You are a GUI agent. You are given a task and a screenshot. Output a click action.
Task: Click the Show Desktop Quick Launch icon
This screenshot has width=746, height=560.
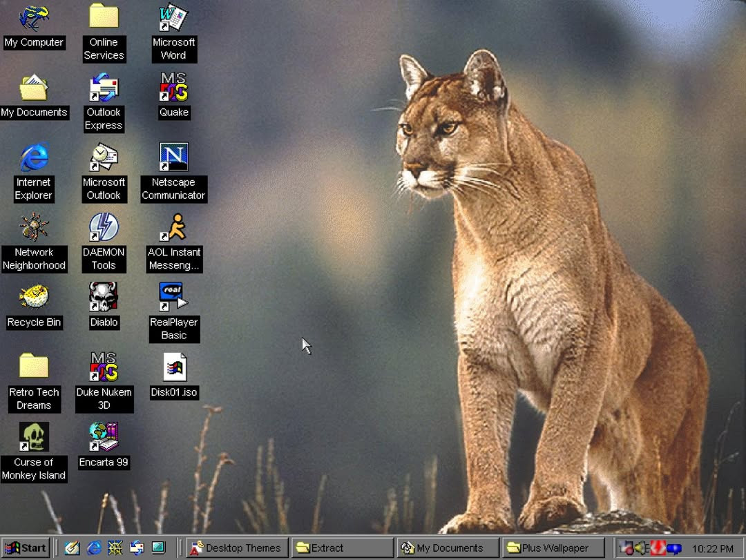[x=73, y=548]
